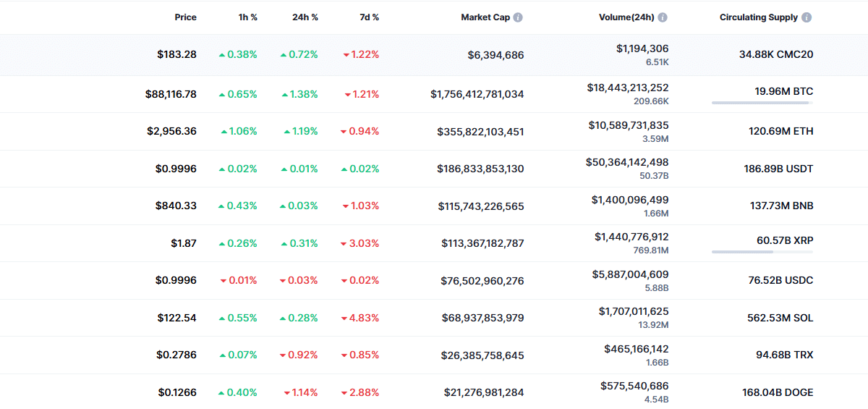Click the BTC circulating supply progress bar
The height and width of the screenshot is (409, 868).
coord(762,103)
